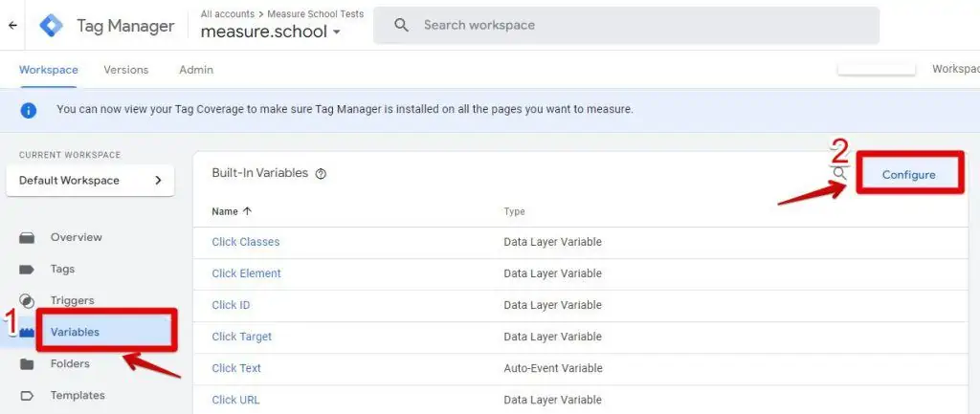980x414 pixels.
Task: Switch to the Workspace tab
Action: coord(49,70)
